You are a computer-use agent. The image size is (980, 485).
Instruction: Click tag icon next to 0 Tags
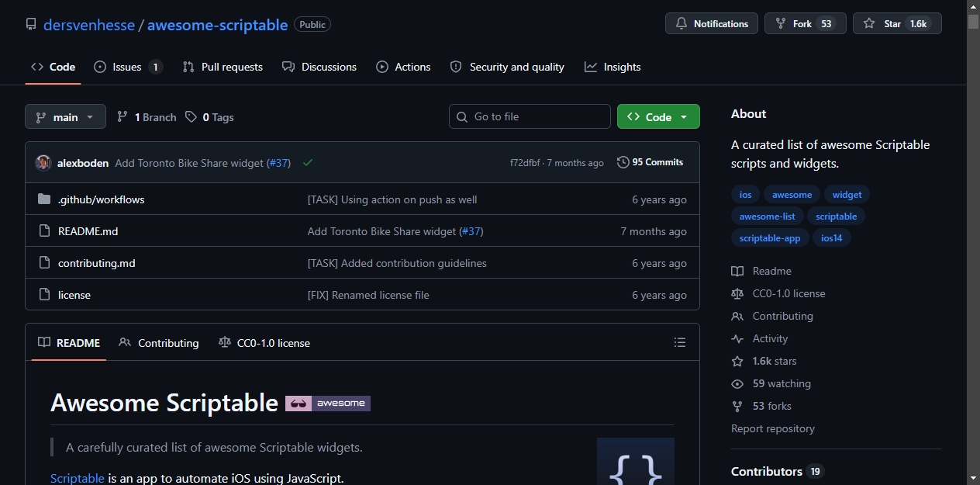point(192,117)
